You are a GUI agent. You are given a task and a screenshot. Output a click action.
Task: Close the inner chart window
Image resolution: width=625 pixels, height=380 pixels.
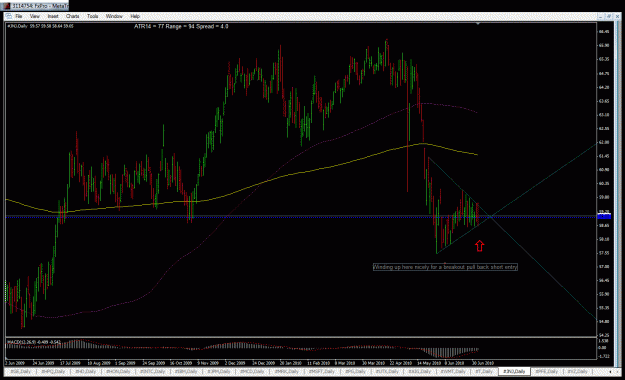617,16
